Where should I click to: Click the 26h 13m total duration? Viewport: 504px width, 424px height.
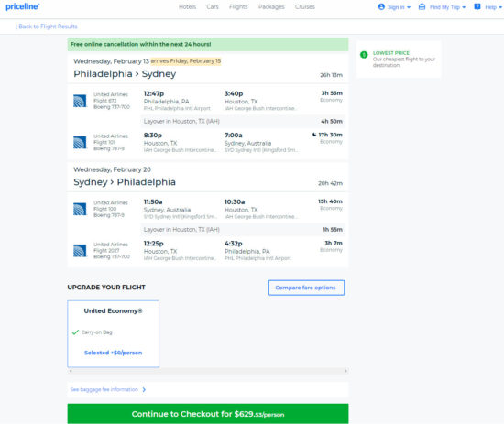tap(332, 75)
